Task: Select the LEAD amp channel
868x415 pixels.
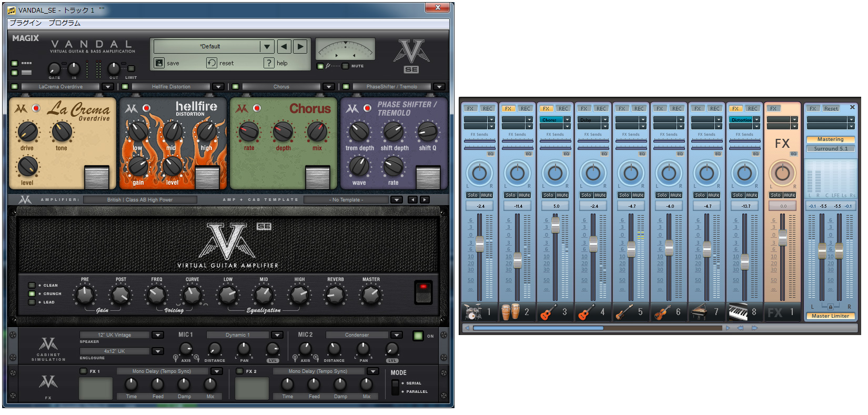Action: (x=32, y=302)
